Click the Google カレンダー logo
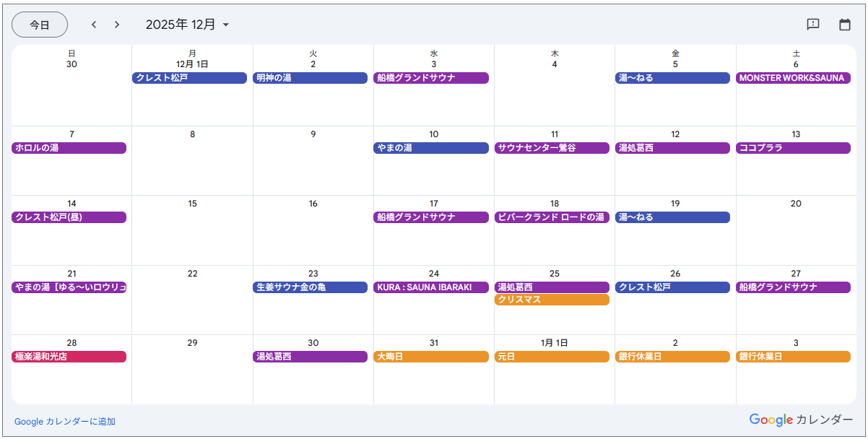The width and height of the screenshot is (868, 439). click(x=801, y=420)
